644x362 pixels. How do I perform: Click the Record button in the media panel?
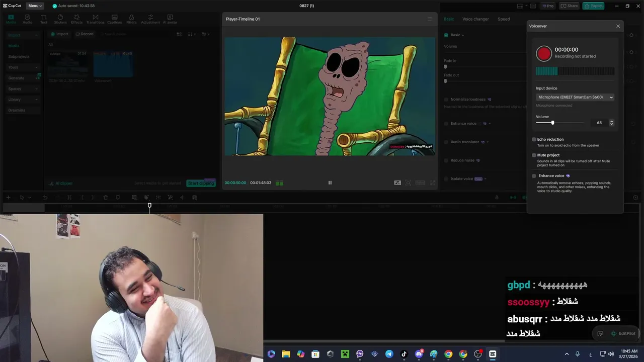pos(85,34)
